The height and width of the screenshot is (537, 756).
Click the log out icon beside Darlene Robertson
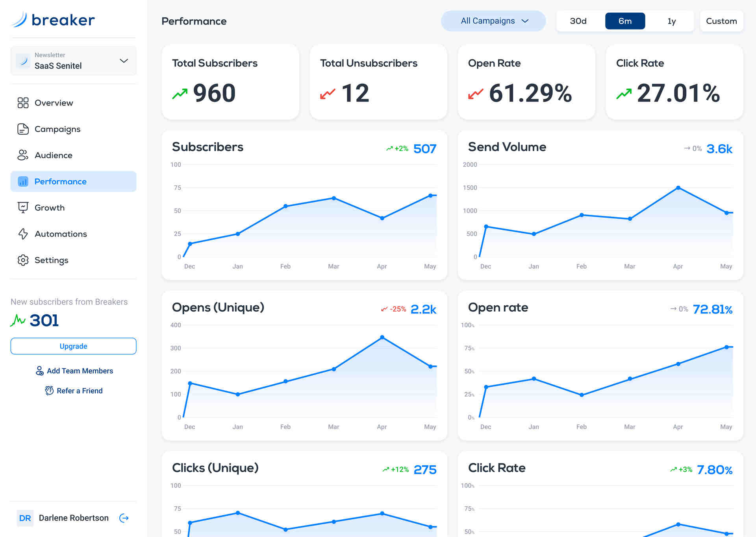tap(124, 518)
